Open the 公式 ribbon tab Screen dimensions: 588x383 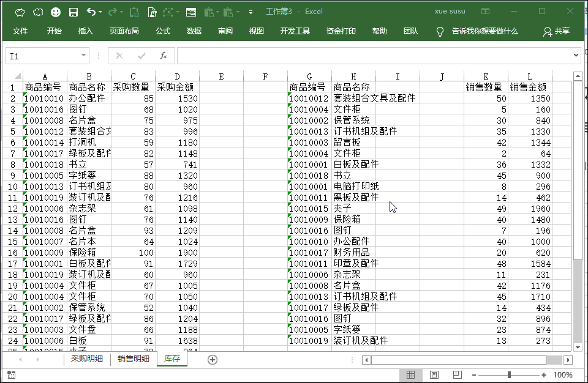click(x=163, y=31)
